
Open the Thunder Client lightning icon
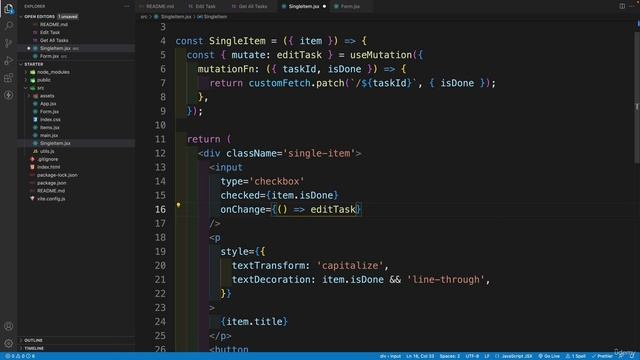8,95
